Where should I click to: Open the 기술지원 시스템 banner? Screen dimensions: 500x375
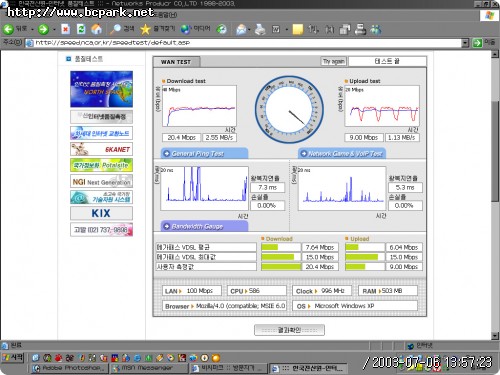pos(101,197)
